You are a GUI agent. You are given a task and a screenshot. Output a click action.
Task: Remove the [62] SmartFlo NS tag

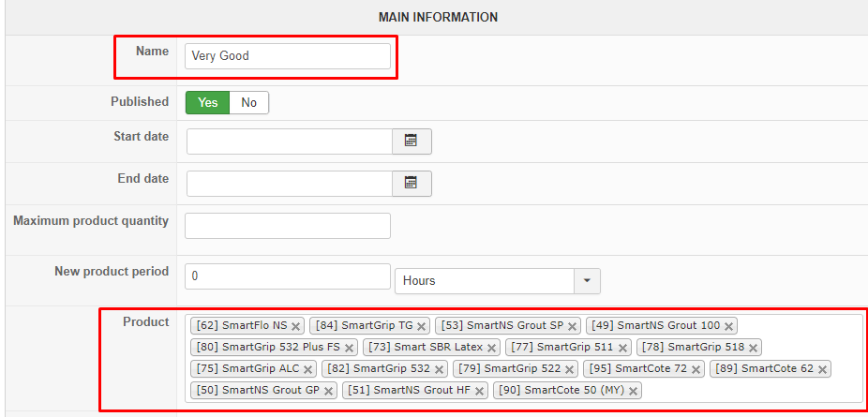coord(295,326)
